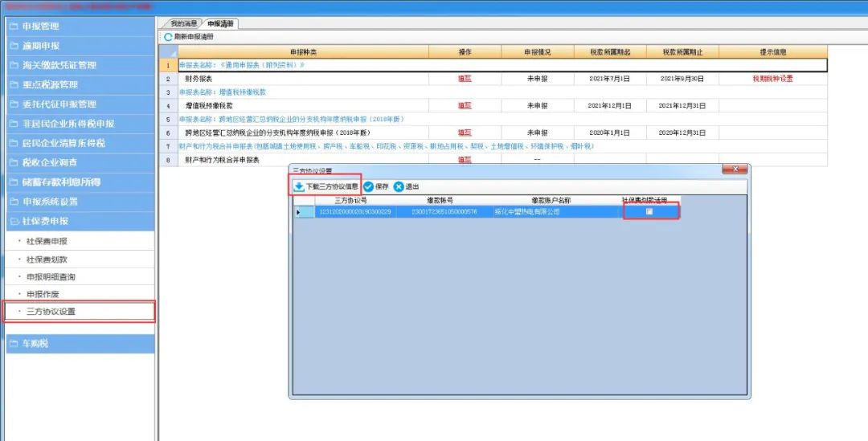
Task: Switch to the 申报清册 tab
Action: (220, 24)
